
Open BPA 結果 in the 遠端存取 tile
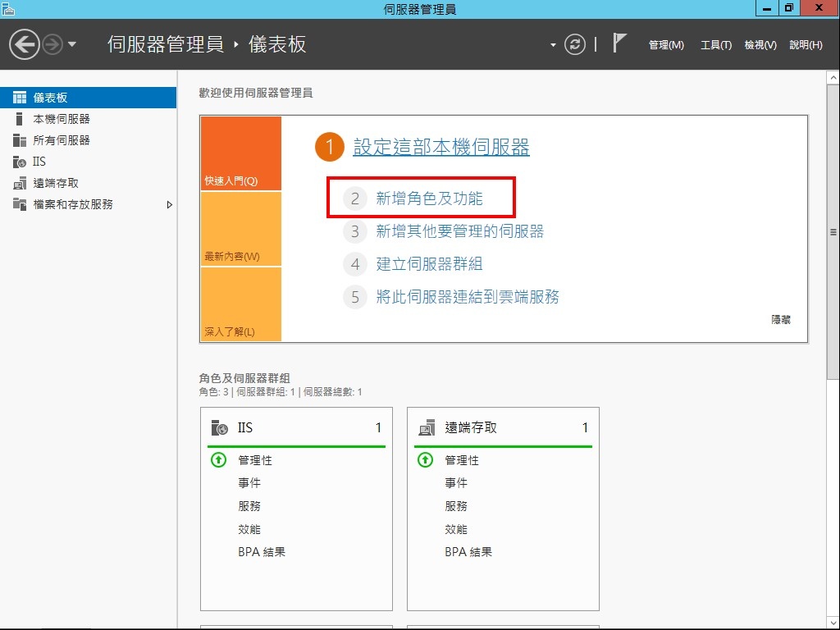tap(468, 552)
